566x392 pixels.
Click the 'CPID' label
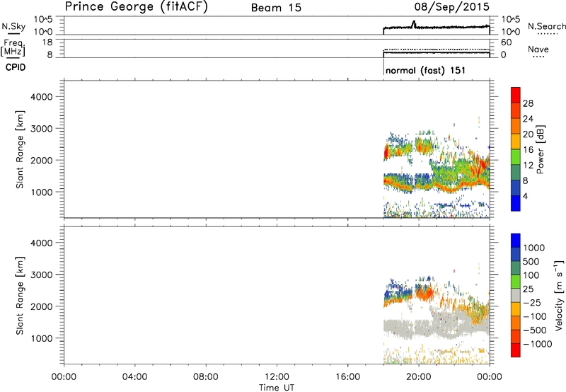(x=16, y=67)
